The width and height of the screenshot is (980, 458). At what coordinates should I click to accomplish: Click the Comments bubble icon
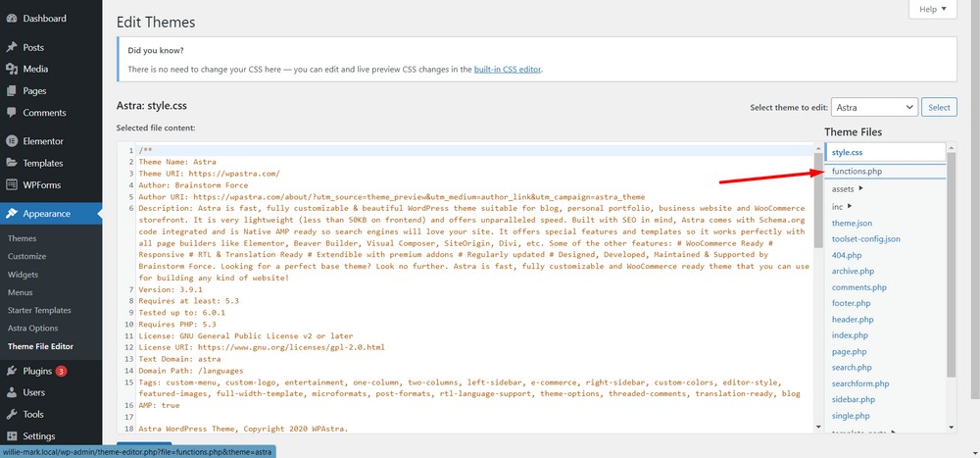pyautogui.click(x=11, y=113)
